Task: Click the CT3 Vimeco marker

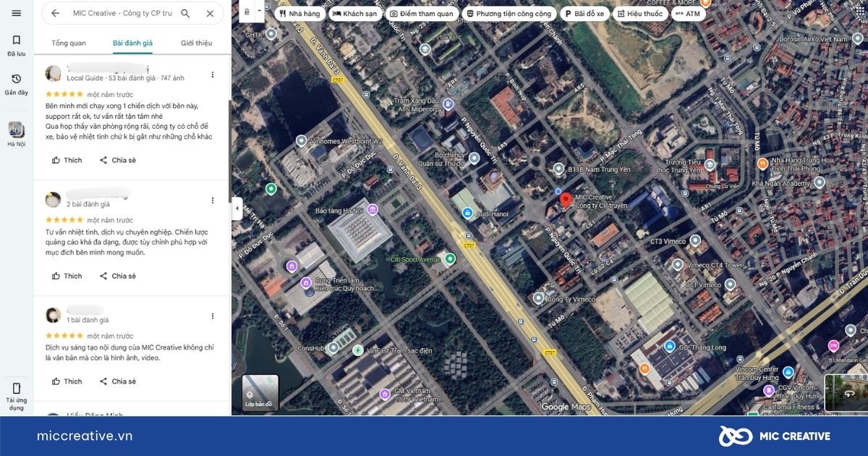Action: [x=694, y=240]
